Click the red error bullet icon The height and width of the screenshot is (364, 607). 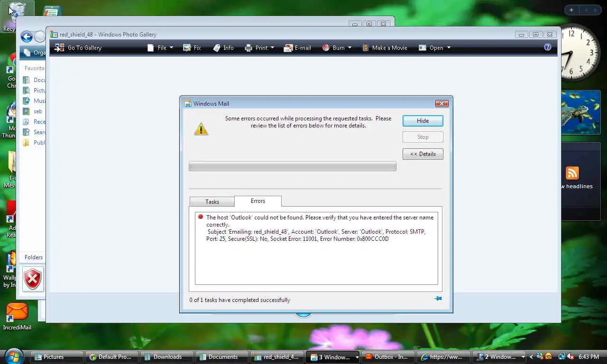pyautogui.click(x=201, y=217)
